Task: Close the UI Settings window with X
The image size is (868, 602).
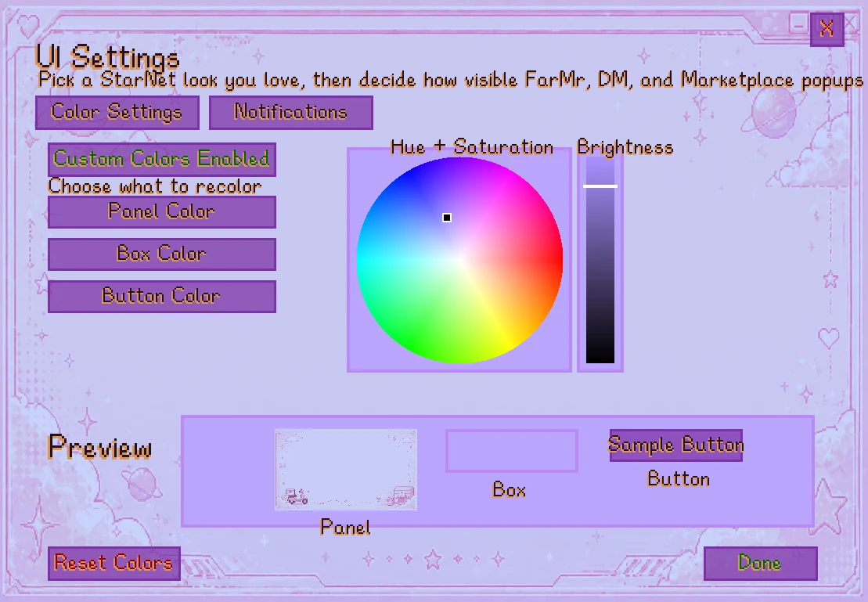Action: [827, 29]
